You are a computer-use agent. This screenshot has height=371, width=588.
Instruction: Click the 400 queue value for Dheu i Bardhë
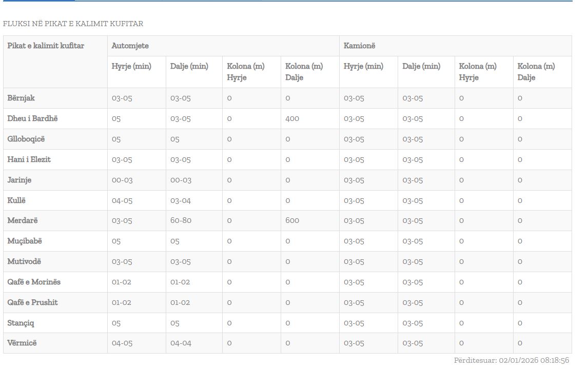point(292,118)
